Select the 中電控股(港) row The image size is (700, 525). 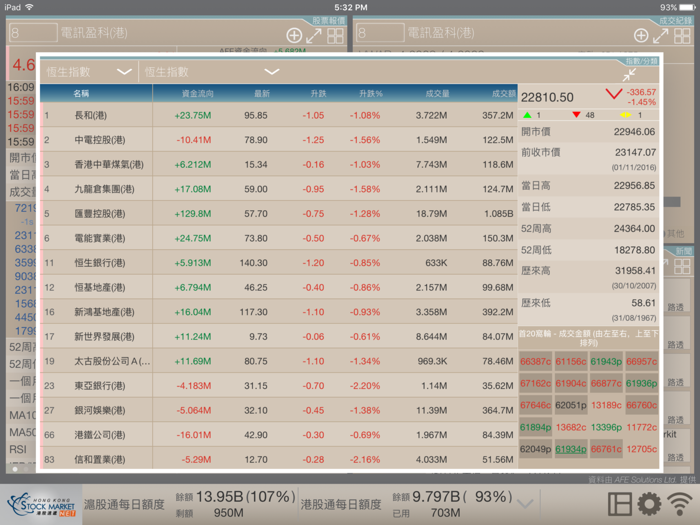click(x=279, y=140)
